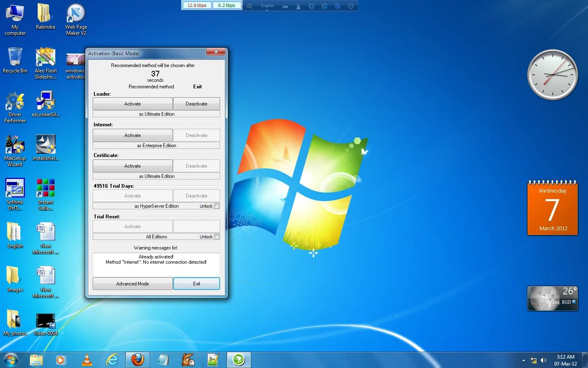The height and width of the screenshot is (368, 588).
Task: Open Sothink DHT shortcut
Action: pos(15,195)
